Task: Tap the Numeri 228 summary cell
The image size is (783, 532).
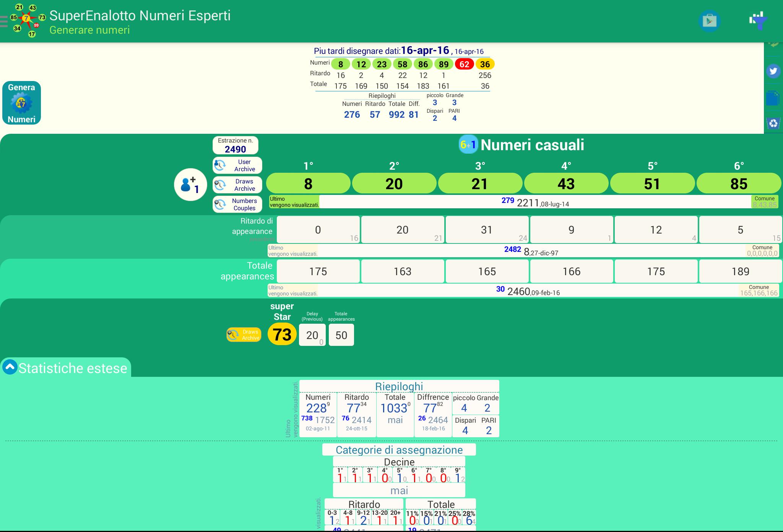Action: point(318,415)
